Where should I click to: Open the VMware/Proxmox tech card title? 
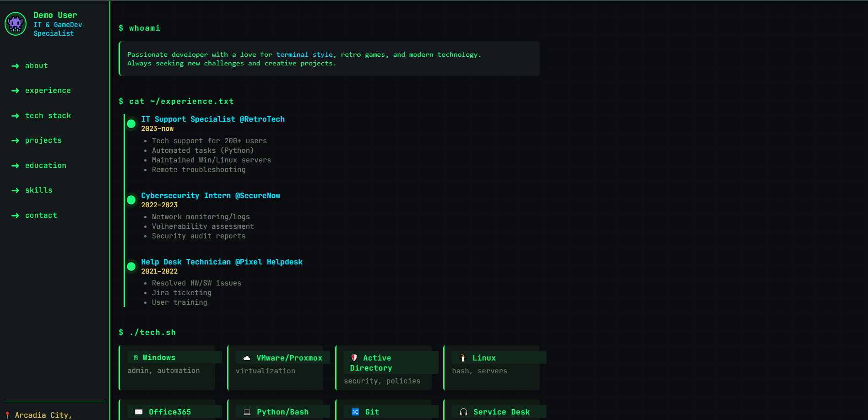coord(289,358)
